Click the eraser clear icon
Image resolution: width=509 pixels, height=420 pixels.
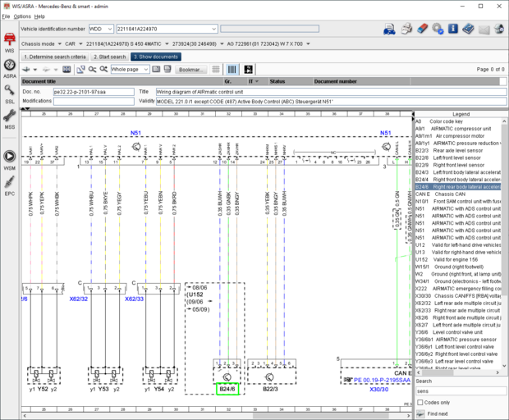pos(422,29)
